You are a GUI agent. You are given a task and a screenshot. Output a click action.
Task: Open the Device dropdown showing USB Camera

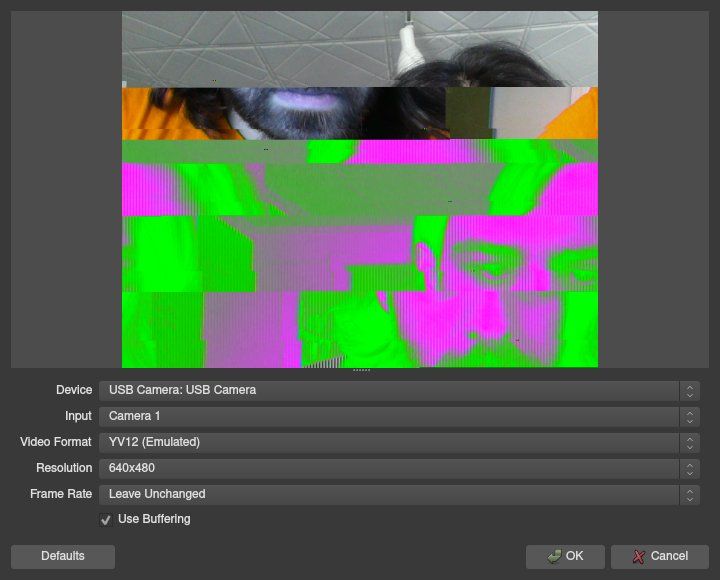point(399,390)
